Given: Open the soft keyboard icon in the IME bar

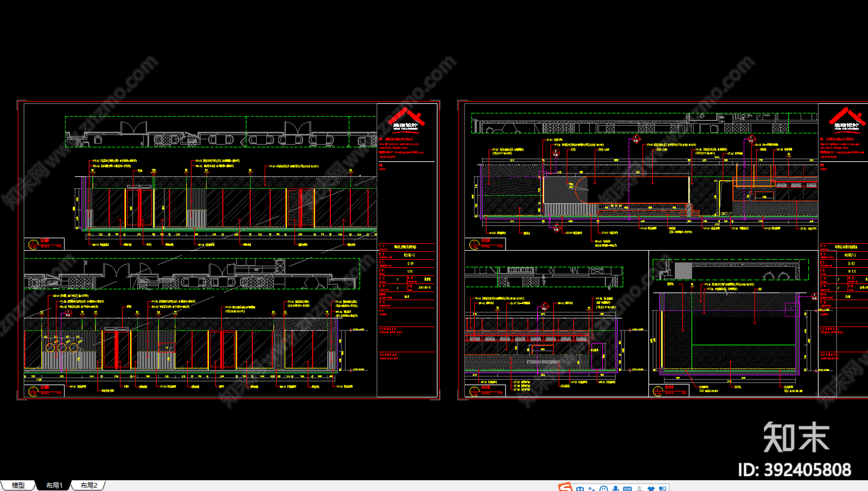Looking at the screenshot, I should point(627,488).
